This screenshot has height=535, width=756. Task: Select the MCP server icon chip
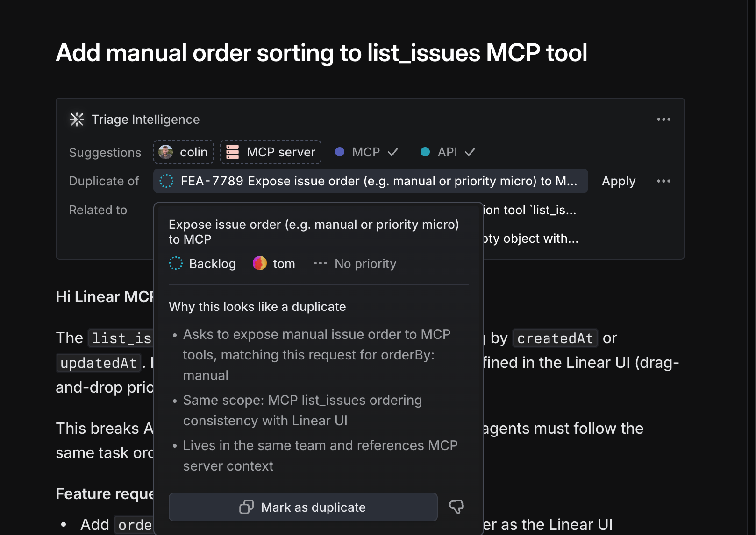(x=232, y=151)
